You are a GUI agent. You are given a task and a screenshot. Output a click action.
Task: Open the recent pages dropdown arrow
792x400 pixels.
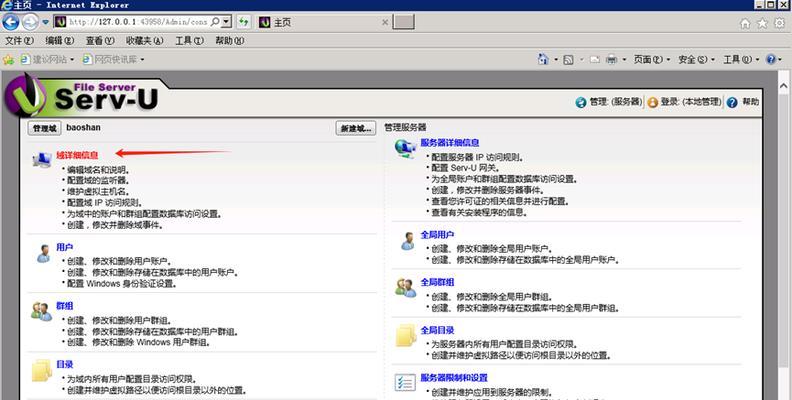point(45,22)
